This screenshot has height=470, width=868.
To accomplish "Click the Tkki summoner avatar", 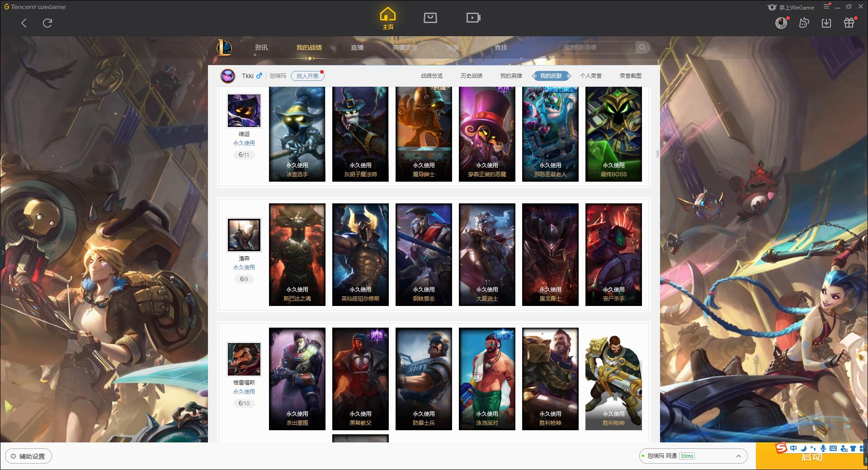I will pyautogui.click(x=228, y=76).
